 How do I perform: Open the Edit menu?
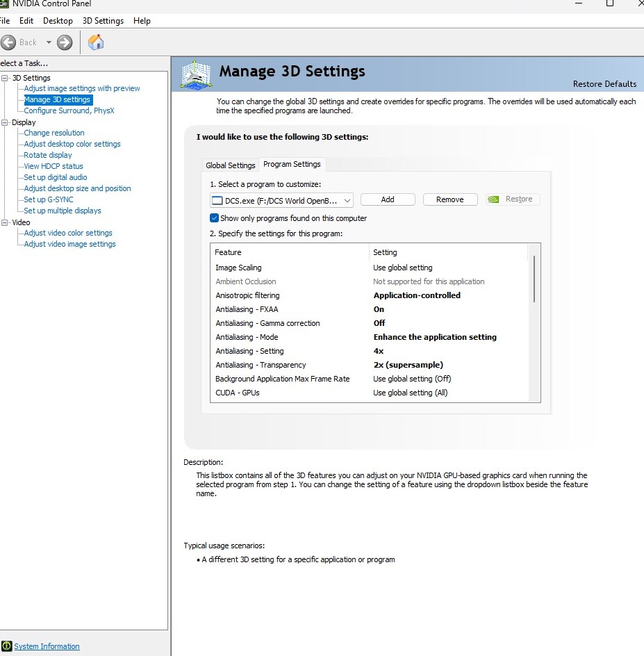pyautogui.click(x=26, y=21)
